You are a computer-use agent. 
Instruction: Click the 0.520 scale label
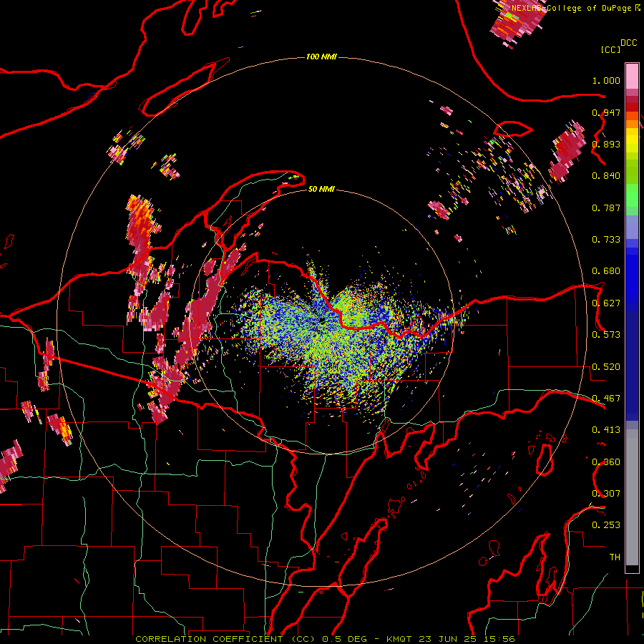tap(606, 367)
